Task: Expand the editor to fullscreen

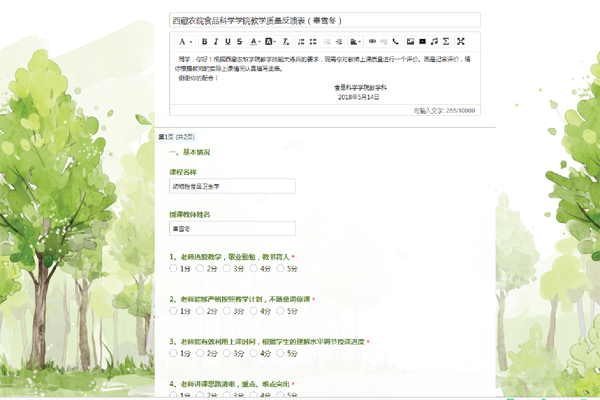Action: pos(460,42)
